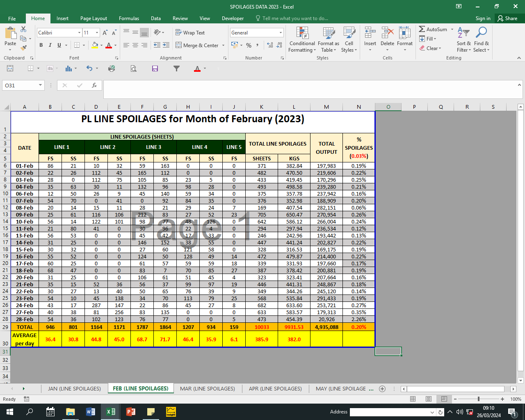The height and width of the screenshot is (420, 525).
Task: Open the Cell Styles gallery
Action: [349, 40]
